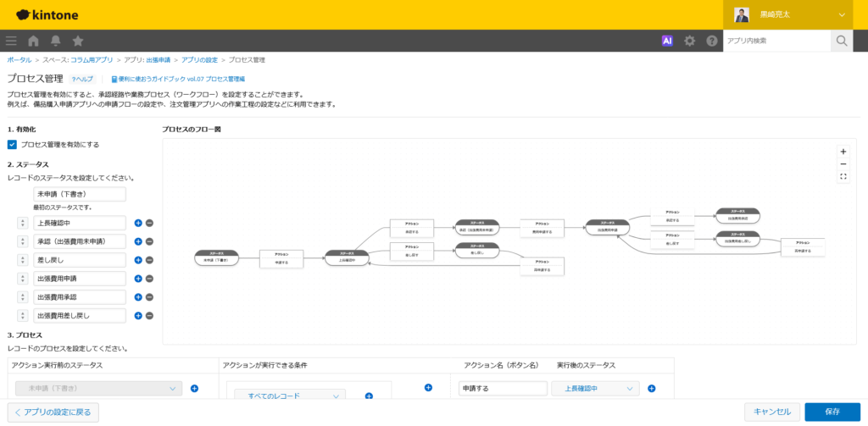
Task: Add a status after 出張費用承認
Action: tap(138, 297)
